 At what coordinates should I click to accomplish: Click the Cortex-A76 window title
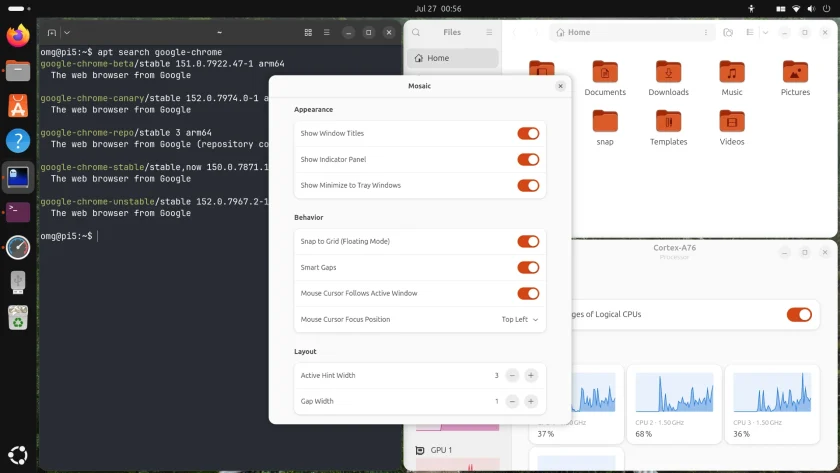click(x=674, y=247)
